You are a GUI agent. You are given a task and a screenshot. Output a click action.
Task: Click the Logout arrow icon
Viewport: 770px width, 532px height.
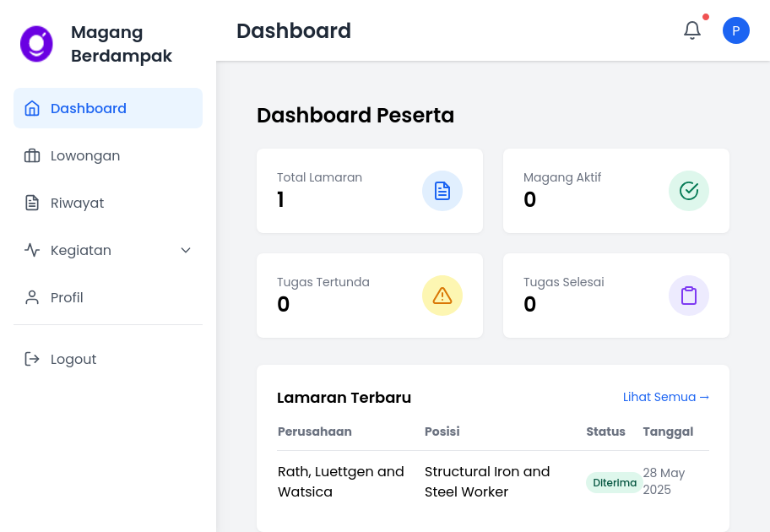click(x=31, y=359)
